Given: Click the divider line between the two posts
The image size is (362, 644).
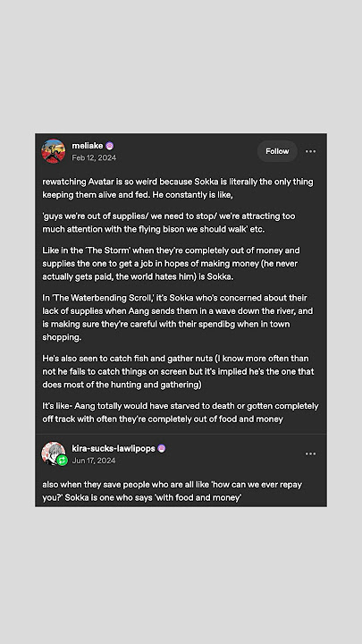Looking at the screenshot, I should pos(181,434).
